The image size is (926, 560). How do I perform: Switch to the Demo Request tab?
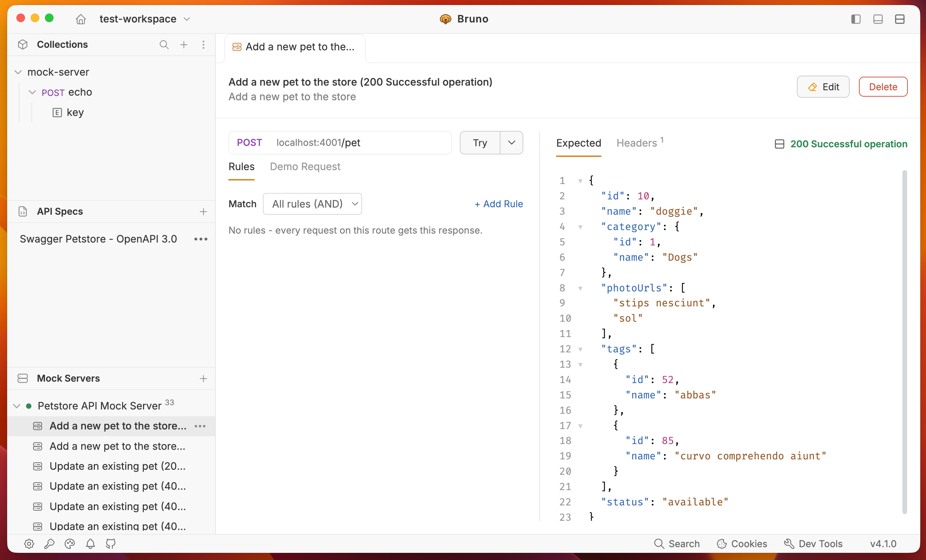[x=305, y=167]
